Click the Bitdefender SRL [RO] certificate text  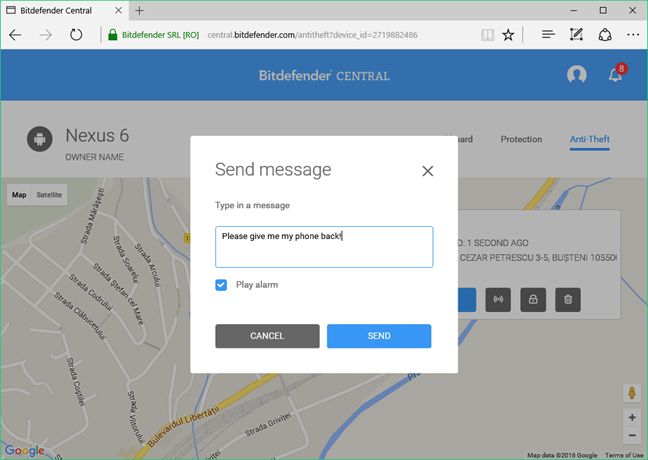pyautogui.click(x=160, y=35)
